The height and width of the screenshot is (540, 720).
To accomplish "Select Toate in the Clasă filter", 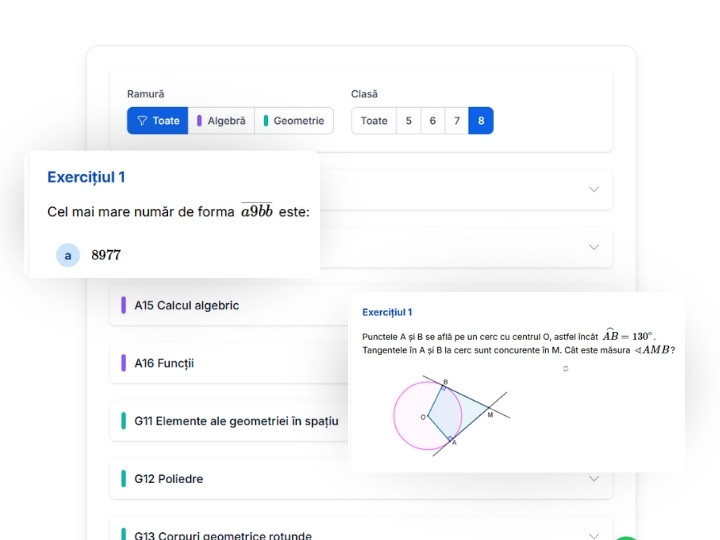I will 373,121.
